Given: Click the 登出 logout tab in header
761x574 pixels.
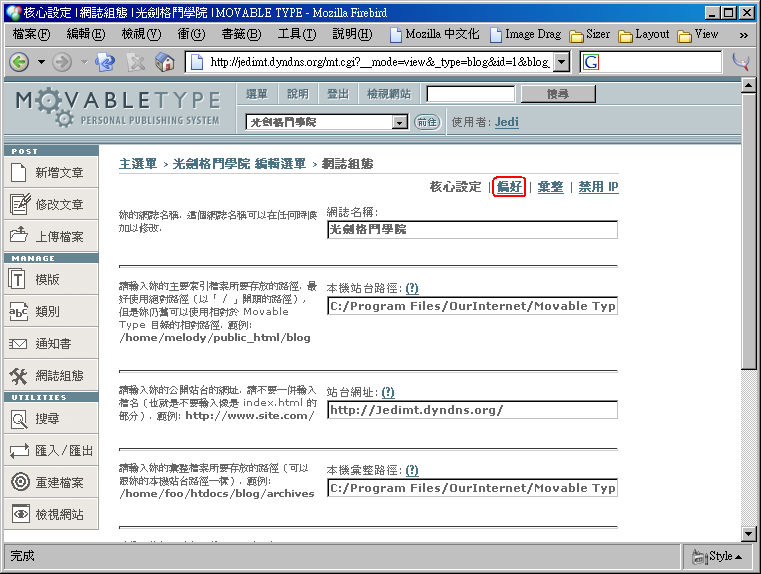Looking at the screenshot, I should [338, 94].
